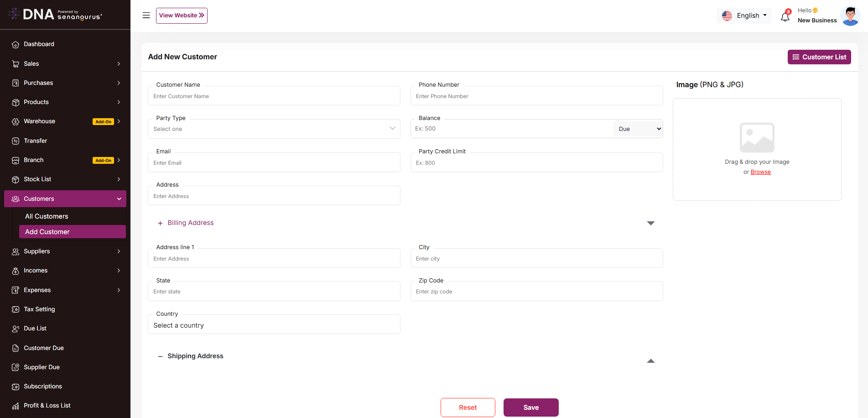This screenshot has height=418, width=868.
Task: Focus the Customer Name input field
Action: (274, 96)
